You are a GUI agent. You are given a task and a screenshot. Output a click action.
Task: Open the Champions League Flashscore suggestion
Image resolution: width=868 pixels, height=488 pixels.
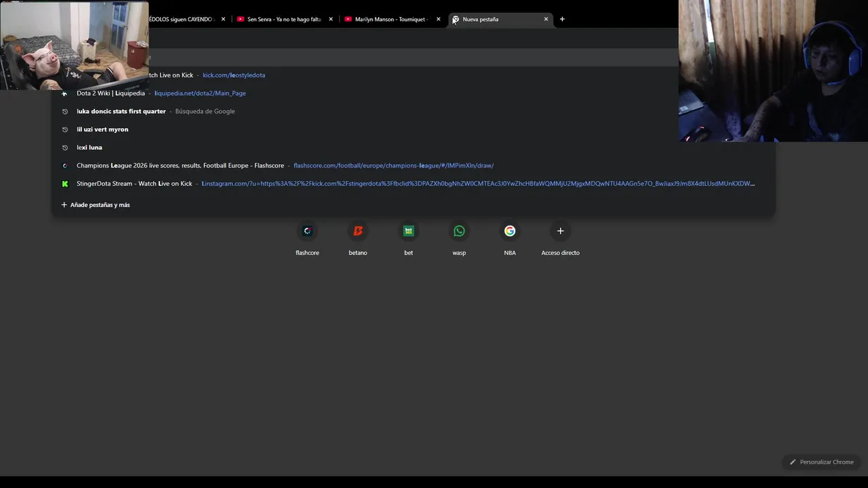414,165
